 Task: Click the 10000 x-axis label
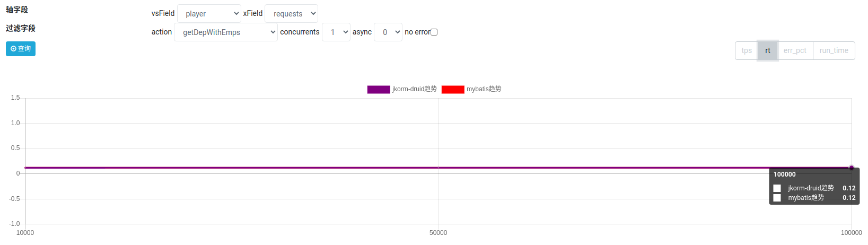pos(25,233)
